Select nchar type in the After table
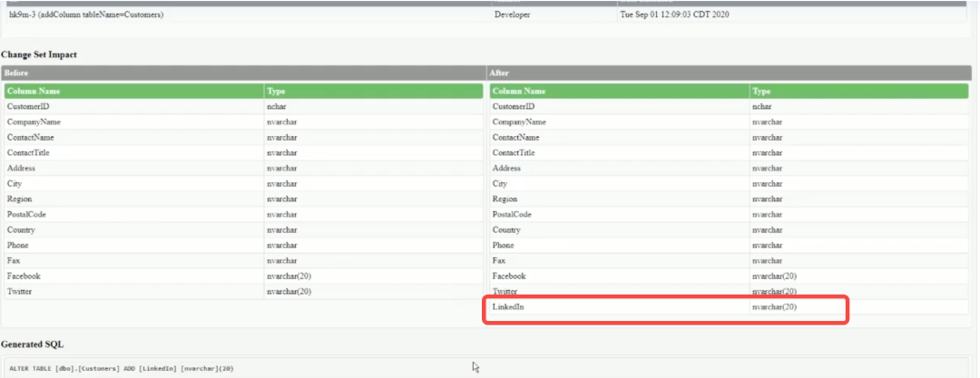The width and height of the screenshot is (980, 378). pyautogui.click(x=762, y=107)
